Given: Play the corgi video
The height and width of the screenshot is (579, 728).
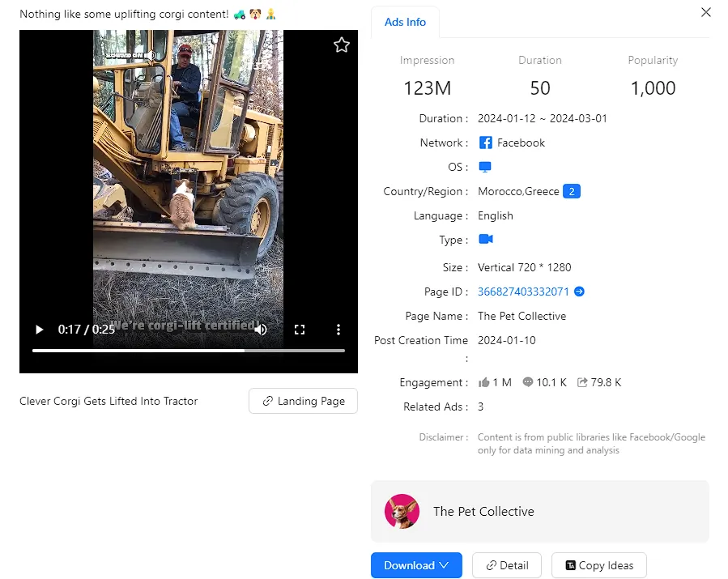Looking at the screenshot, I should 39,330.
